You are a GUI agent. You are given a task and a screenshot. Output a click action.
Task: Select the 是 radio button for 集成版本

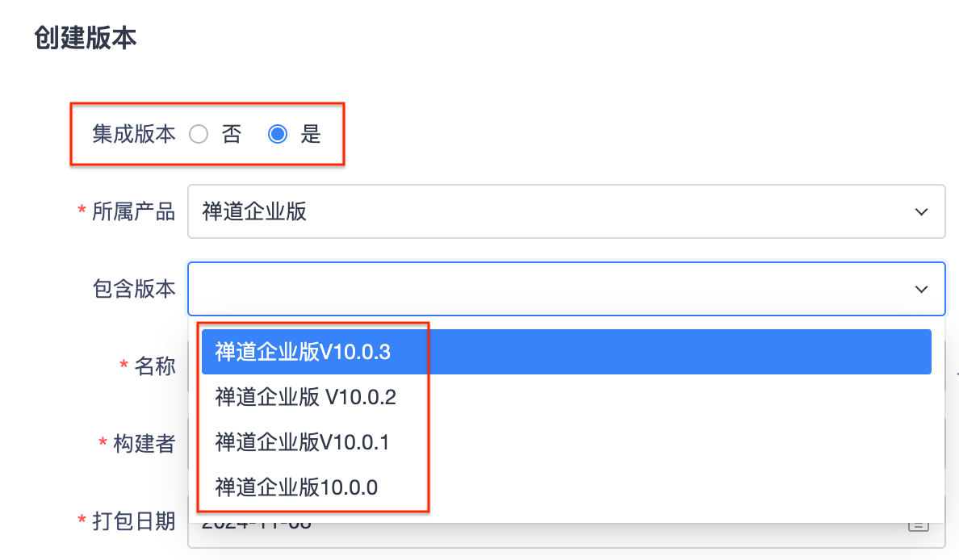[278, 134]
